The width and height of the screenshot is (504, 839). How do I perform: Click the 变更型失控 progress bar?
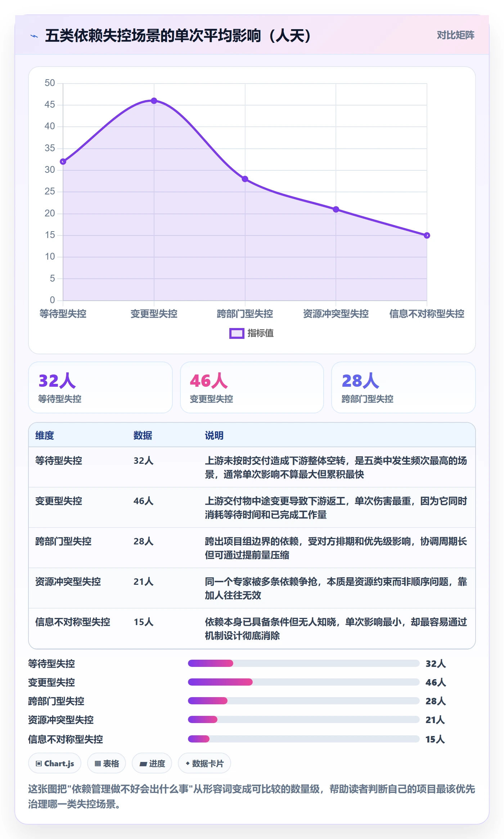304,682
